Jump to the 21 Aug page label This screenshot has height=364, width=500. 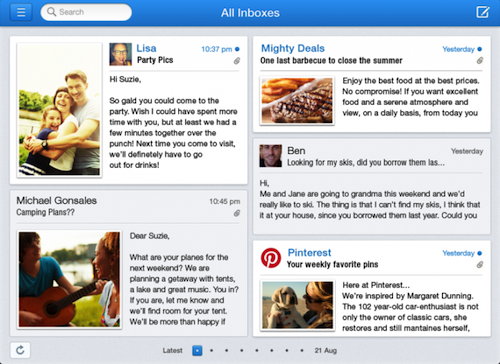coord(326,350)
